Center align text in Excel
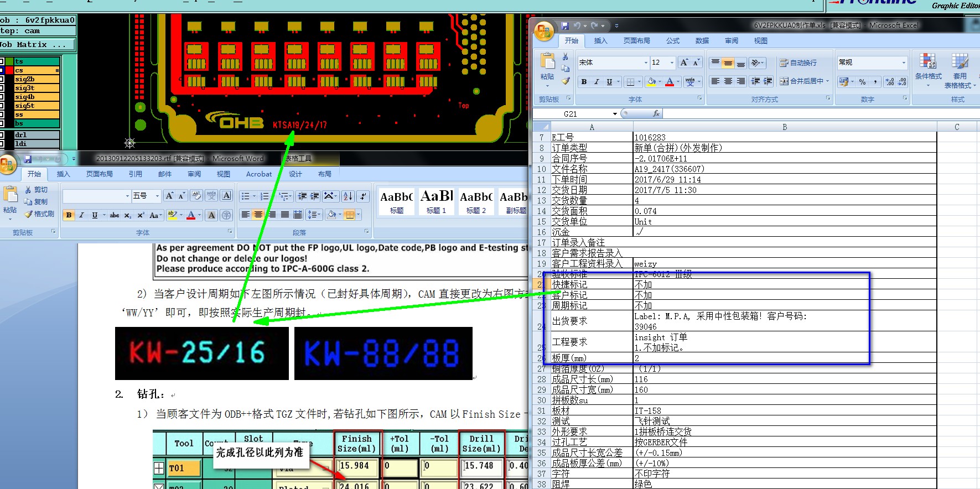 pos(728,81)
